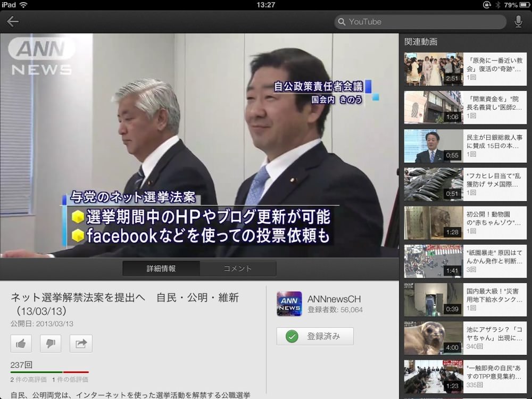Open related video thumbnail lasting 0:51
This screenshot has height=399, width=532.
point(434,184)
